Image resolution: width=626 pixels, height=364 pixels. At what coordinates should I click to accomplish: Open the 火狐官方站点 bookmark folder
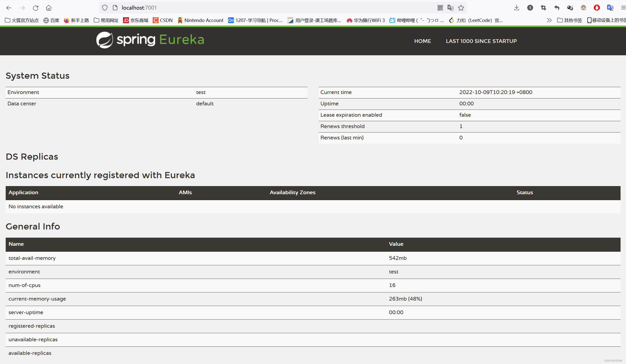22,20
